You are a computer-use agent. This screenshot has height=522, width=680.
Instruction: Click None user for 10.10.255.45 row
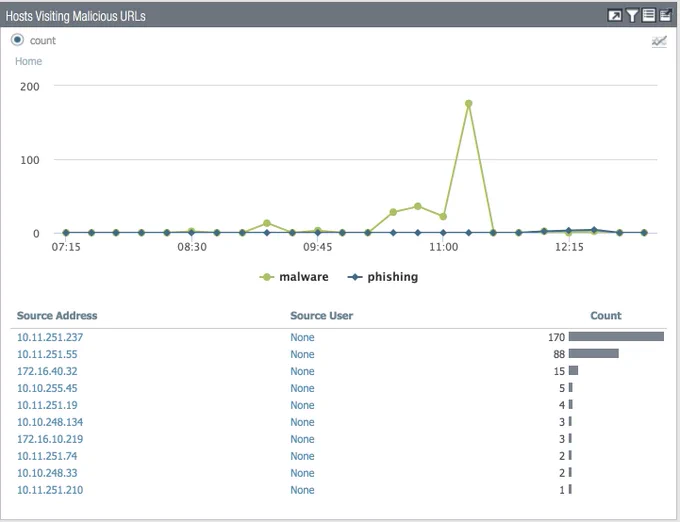(302, 388)
